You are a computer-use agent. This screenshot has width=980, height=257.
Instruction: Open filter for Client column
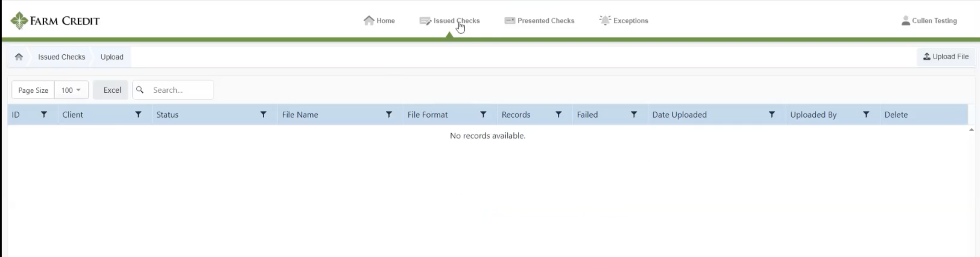138,114
